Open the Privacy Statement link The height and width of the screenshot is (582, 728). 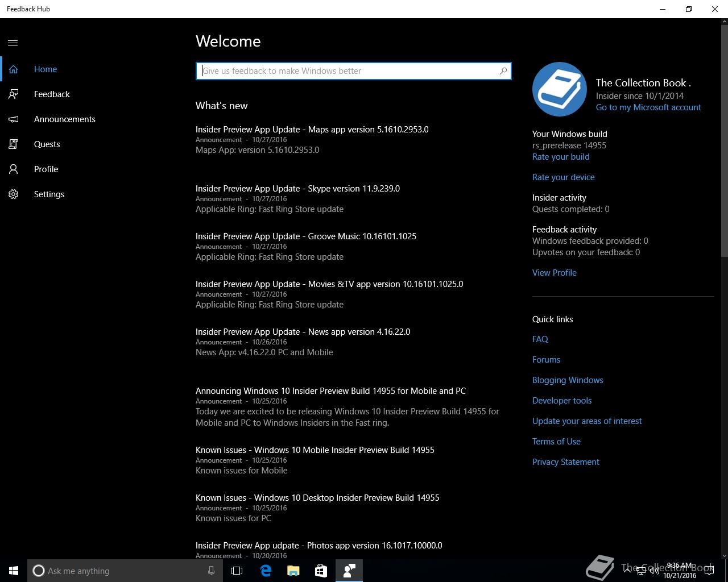coord(566,462)
